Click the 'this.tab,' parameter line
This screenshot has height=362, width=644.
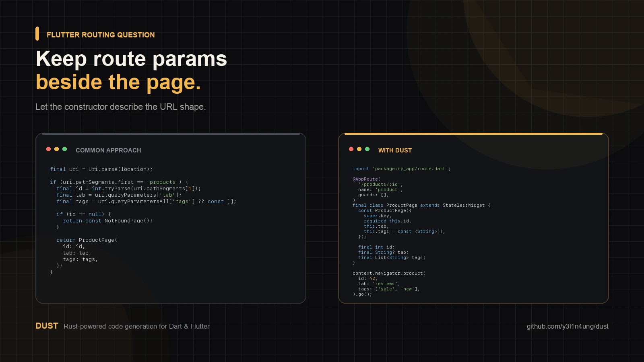(x=376, y=226)
